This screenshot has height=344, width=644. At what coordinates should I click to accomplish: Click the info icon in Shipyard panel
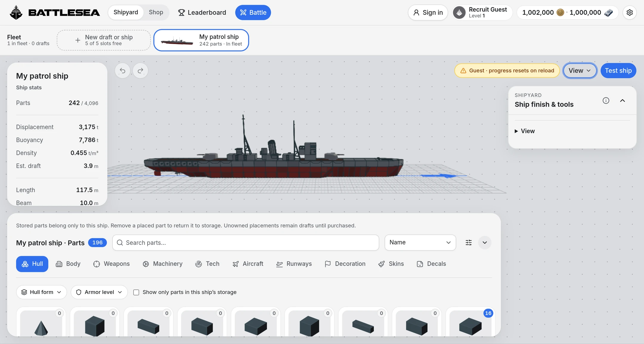606,101
